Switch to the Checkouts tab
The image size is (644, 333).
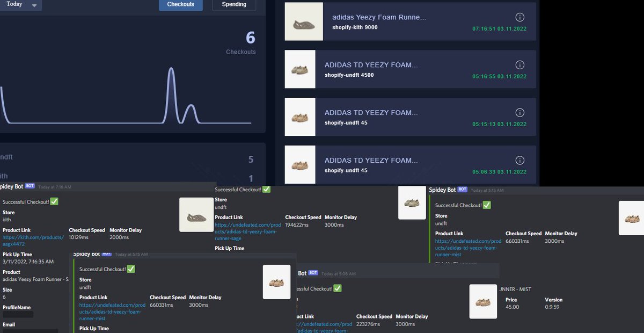(x=181, y=4)
